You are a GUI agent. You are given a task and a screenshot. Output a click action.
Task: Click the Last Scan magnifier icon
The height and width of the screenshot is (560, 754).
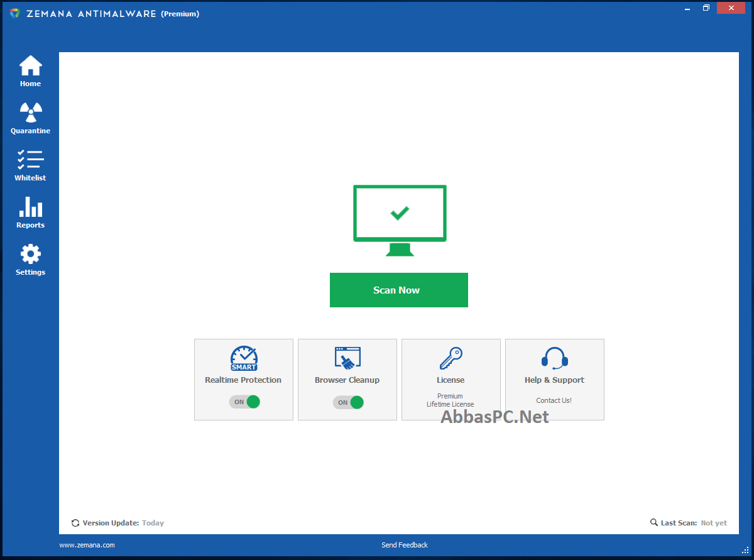[x=654, y=523]
